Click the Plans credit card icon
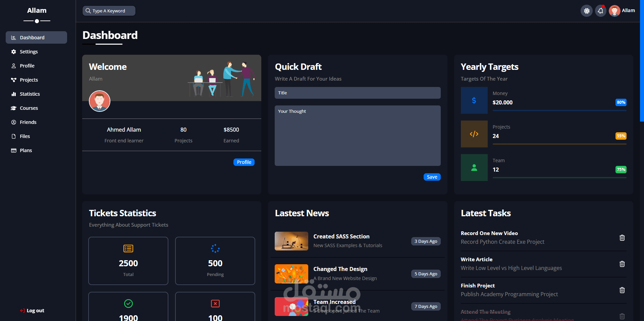 coord(14,150)
